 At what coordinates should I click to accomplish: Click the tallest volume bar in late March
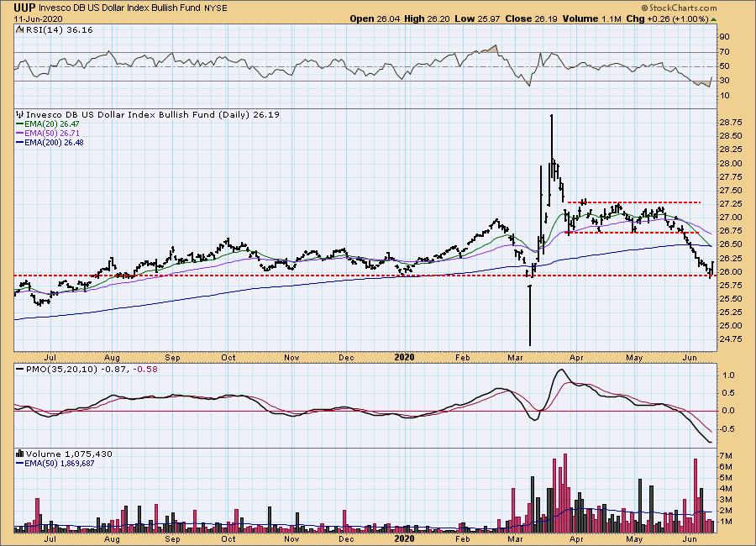(x=565, y=493)
